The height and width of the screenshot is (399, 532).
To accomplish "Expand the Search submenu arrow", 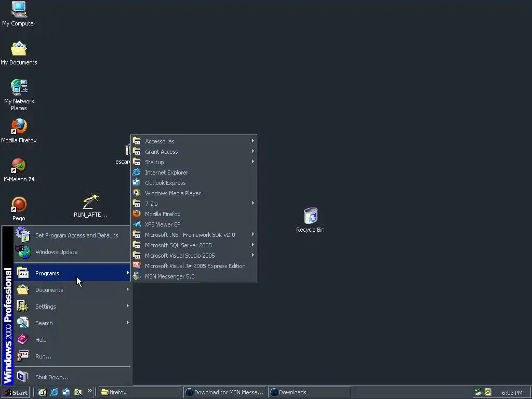I will [128, 322].
